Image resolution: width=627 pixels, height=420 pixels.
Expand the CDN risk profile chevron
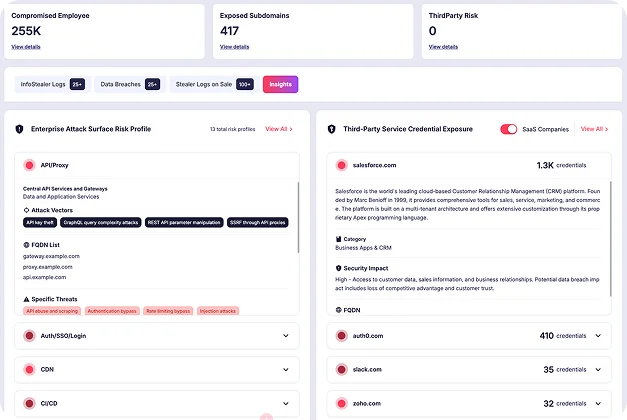tap(286, 369)
